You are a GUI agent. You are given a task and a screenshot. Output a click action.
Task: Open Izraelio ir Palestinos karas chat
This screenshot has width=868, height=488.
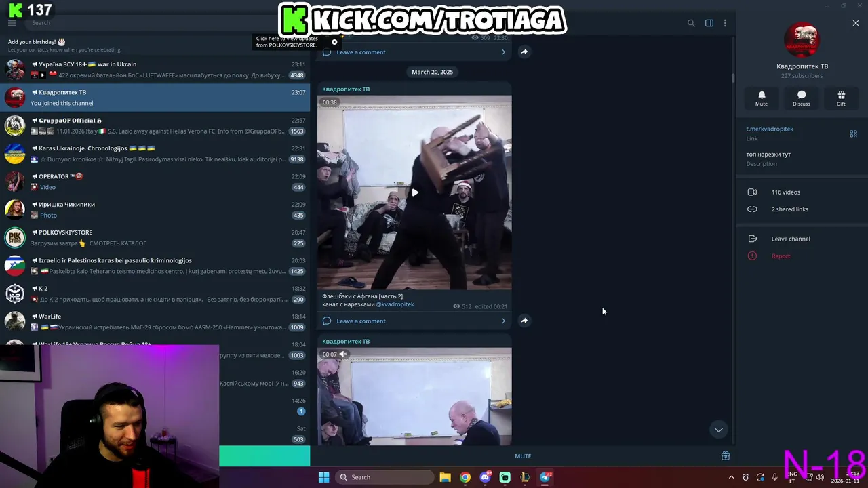(x=155, y=266)
